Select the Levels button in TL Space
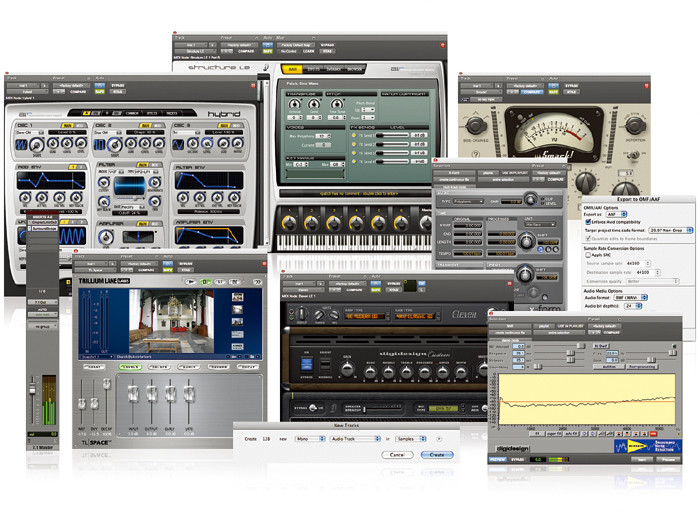 (130, 367)
